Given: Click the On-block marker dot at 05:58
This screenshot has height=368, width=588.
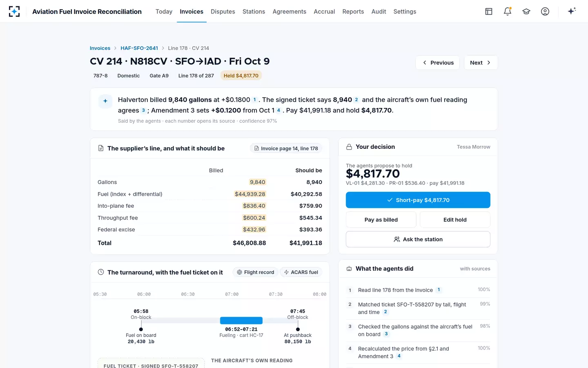Looking at the screenshot, I should click(141, 329).
